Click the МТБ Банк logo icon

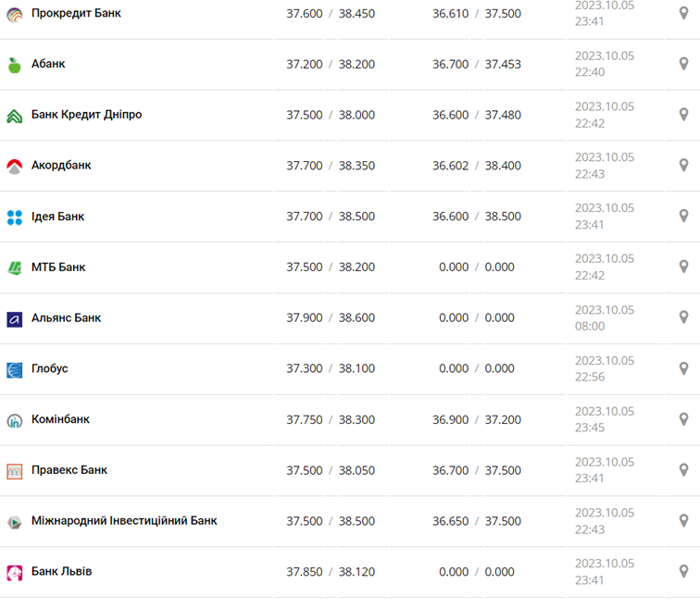[14, 268]
